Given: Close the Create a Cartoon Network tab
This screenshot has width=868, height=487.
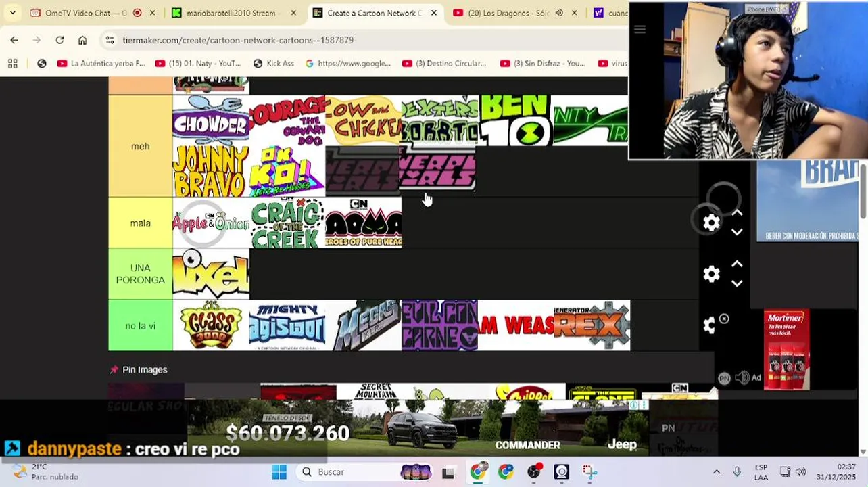Looking at the screenshot, I should coord(433,13).
